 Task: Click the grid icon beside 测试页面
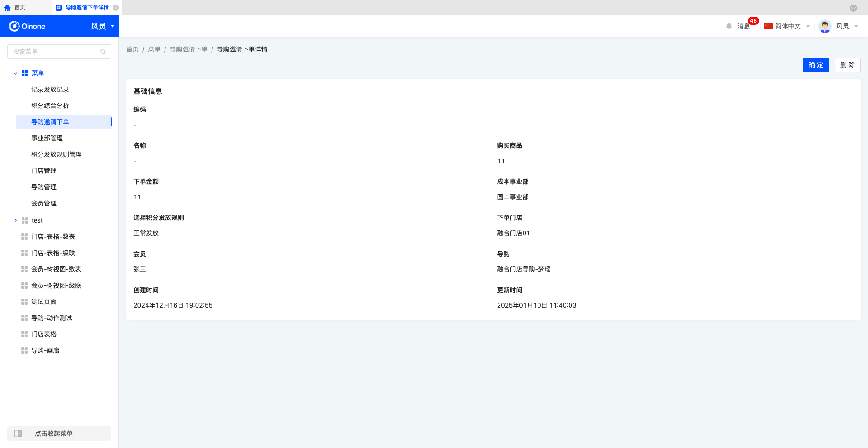pyautogui.click(x=24, y=302)
